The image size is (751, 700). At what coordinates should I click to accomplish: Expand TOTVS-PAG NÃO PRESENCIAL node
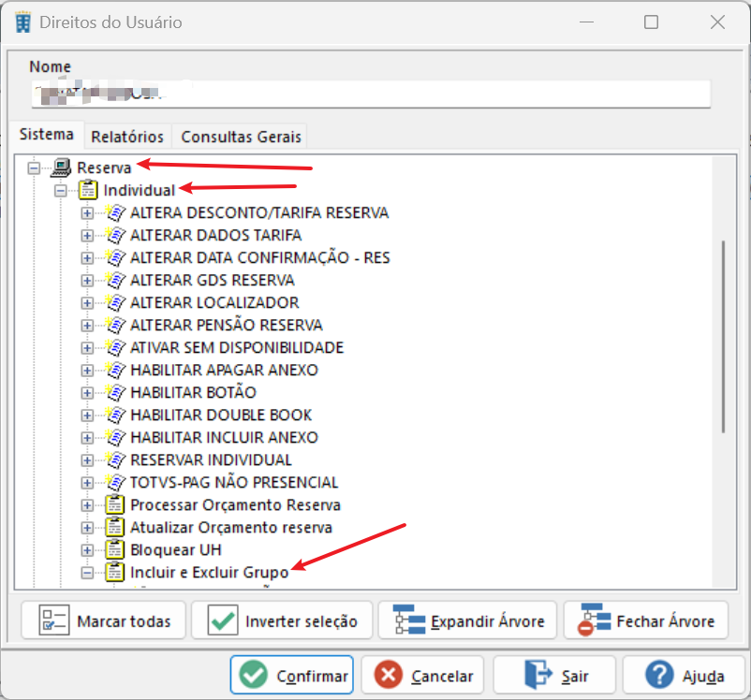click(87, 483)
